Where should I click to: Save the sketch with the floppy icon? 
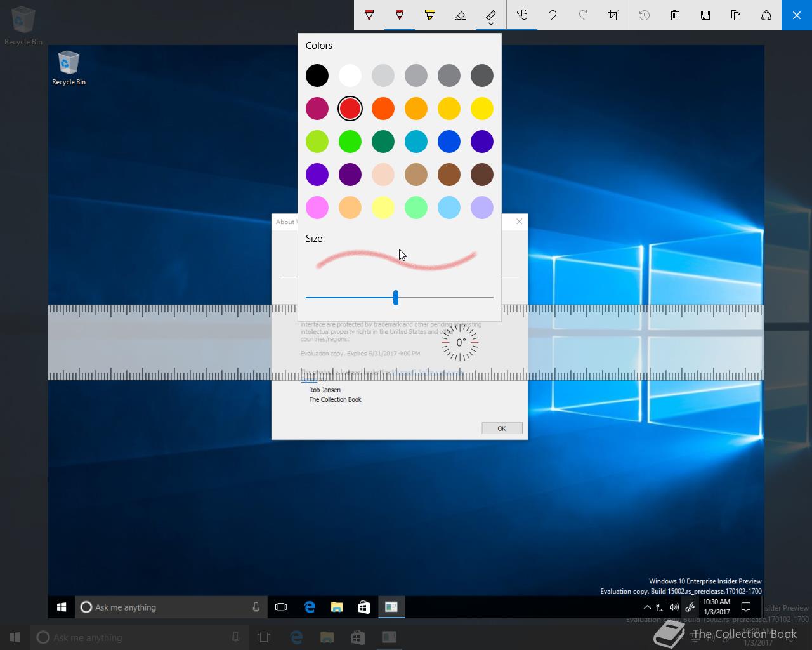[705, 15]
